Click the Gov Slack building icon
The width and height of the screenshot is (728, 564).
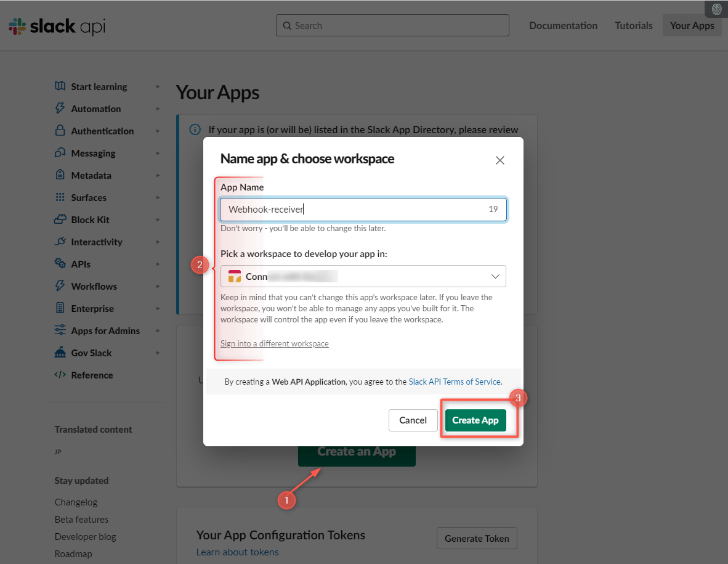[x=60, y=353]
